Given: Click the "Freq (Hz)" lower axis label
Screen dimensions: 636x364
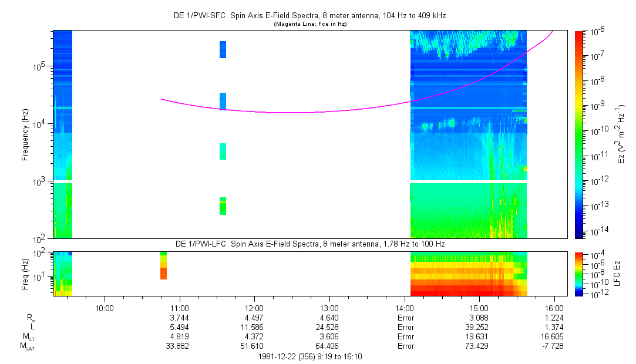Looking at the screenshot, I should (25, 274).
